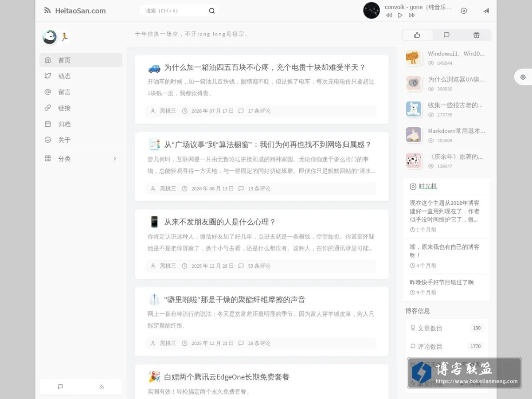Viewport: 532px width, 399px height.
Task: Open the settings gear on right edge
Action: [523, 77]
